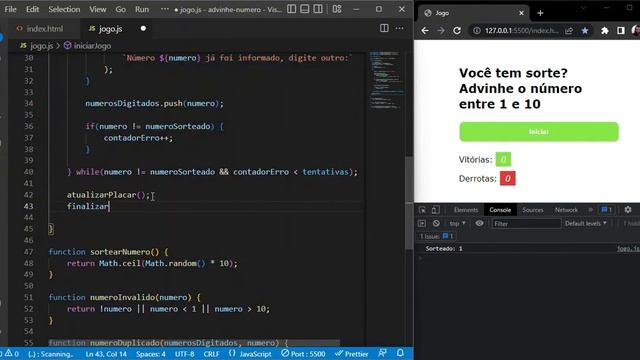Split the editor to the right
Image resolution: width=640 pixels, height=360 pixels.
[x=384, y=28]
